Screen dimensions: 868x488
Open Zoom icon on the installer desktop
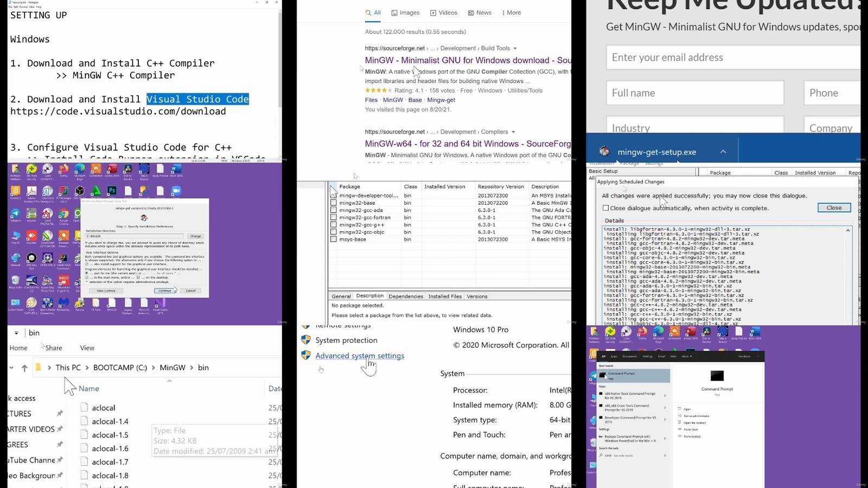click(x=176, y=191)
